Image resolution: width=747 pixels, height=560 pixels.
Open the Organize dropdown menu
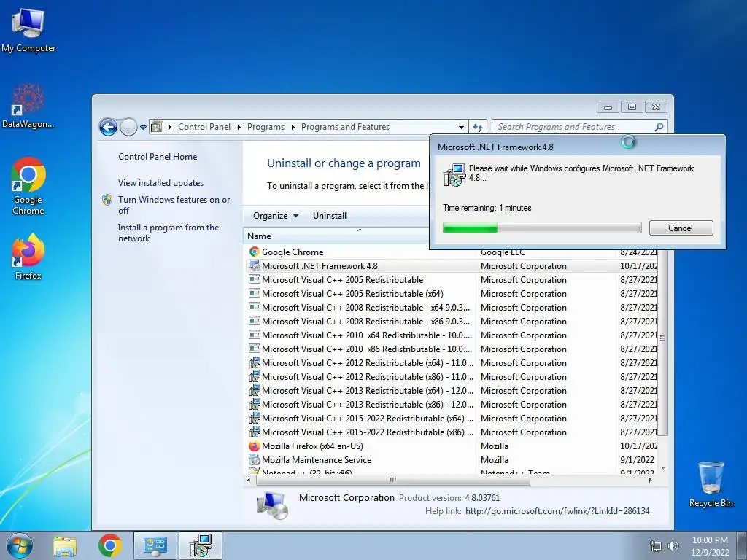click(276, 216)
